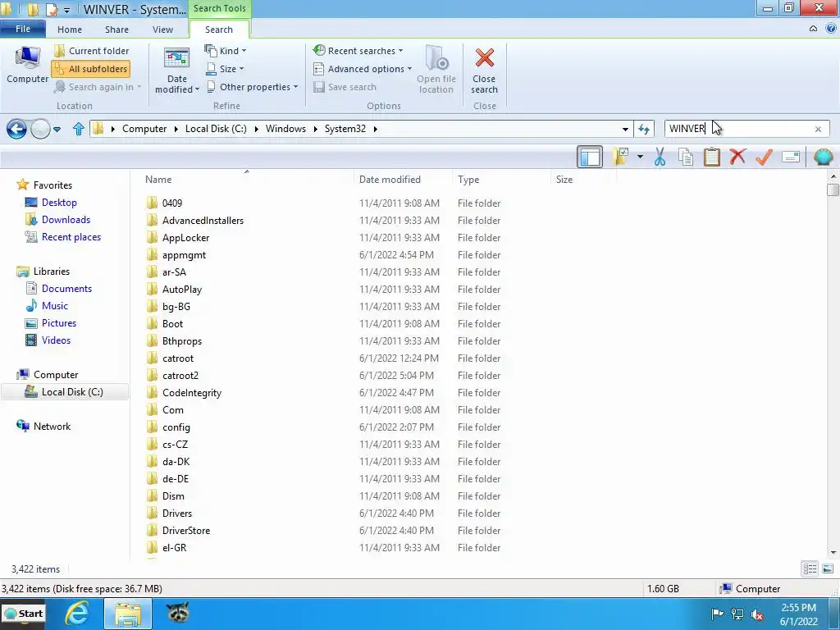The width and height of the screenshot is (840, 630).
Task: Click the globe icon on toolbar
Action: [823, 157]
